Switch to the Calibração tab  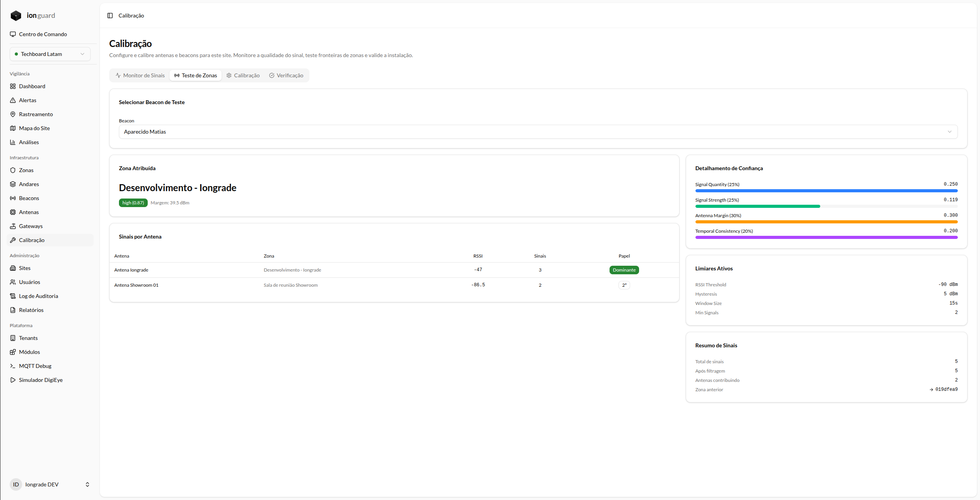[243, 75]
